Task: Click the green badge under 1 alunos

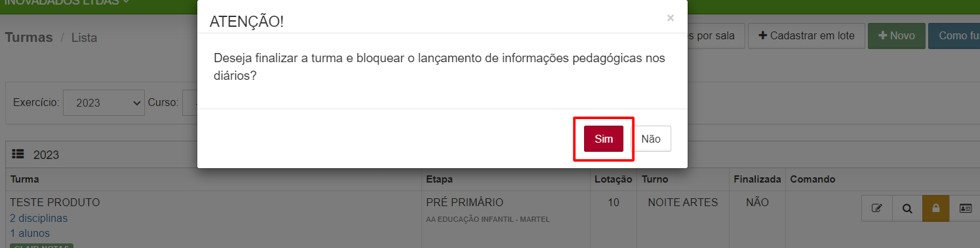Action: [41, 246]
